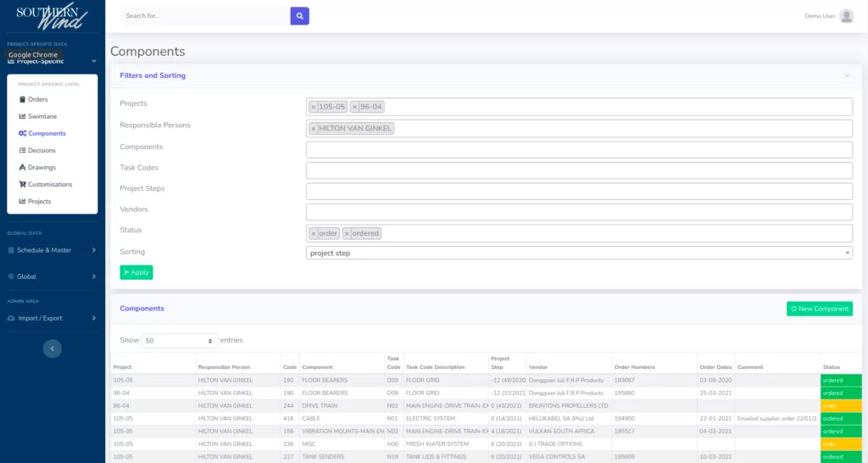Click the Vendors filter field
The height and width of the screenshot is (463, 868).
coord(579,212)
